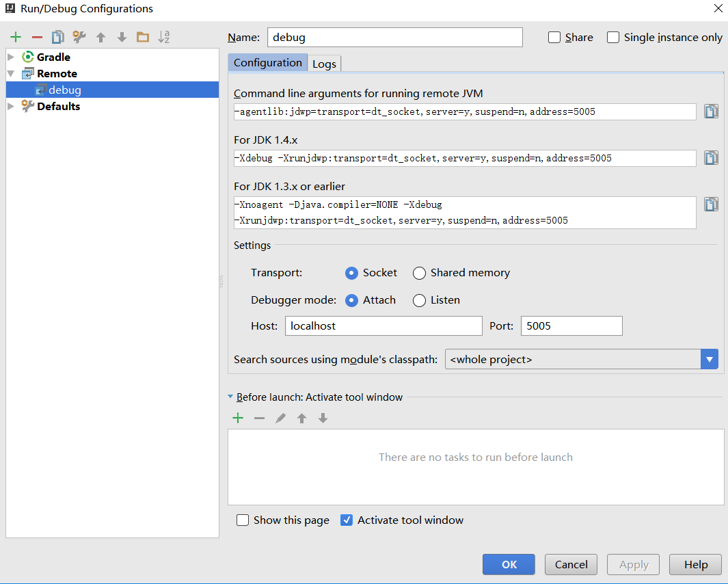
Task: Collapse the Before launch section
Action: point(230,397)
